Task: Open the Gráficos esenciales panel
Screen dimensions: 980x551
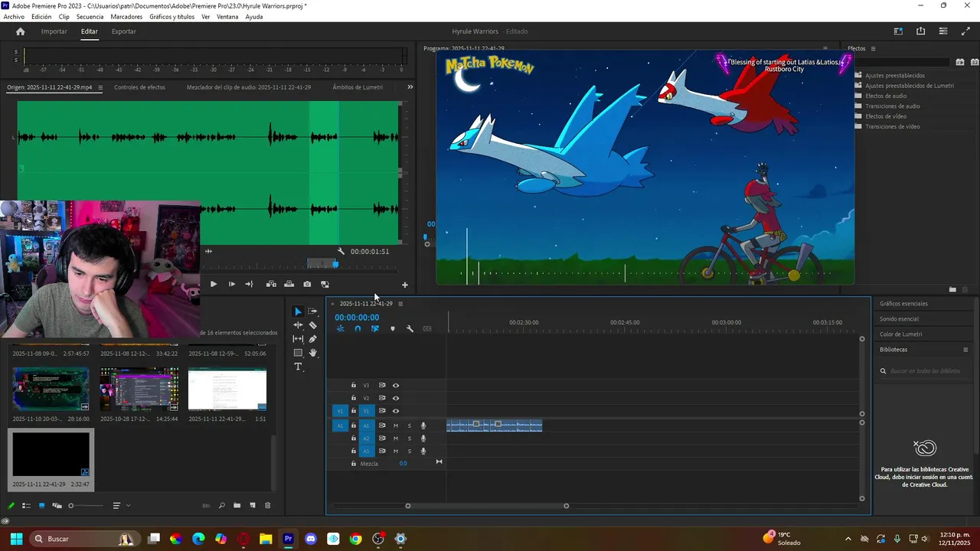Action: pos(903,304)
